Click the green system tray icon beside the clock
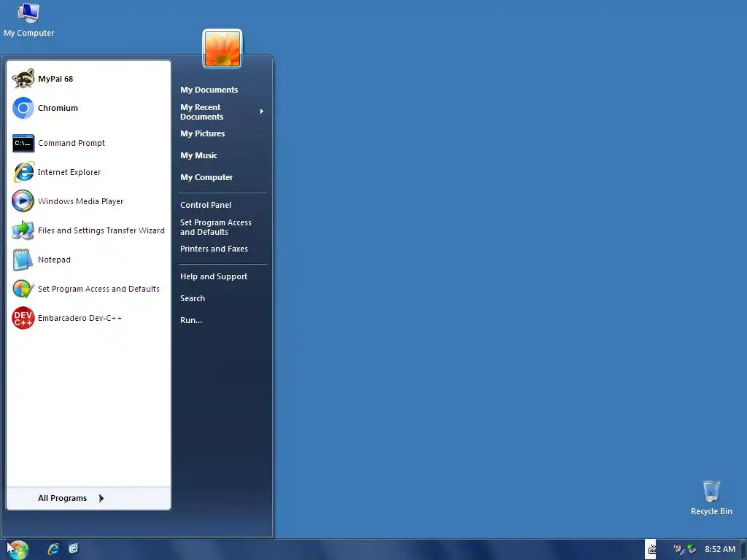Viewport: 747px width, 560px height. point(692,549)
